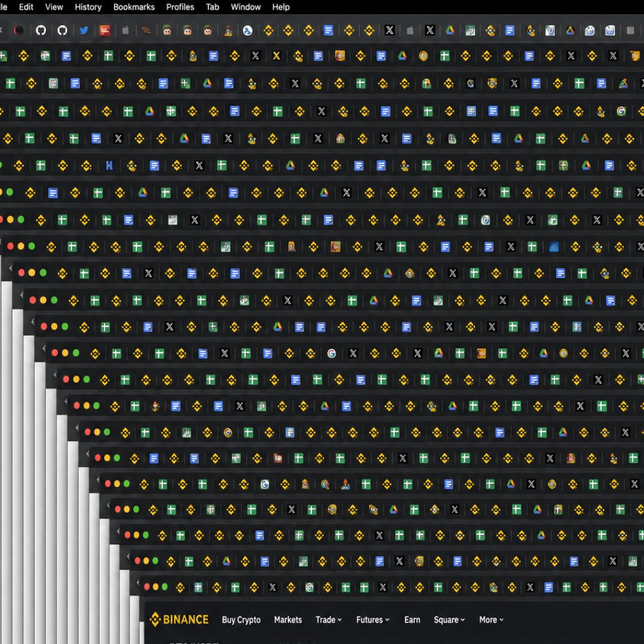Expand the More dropdown on Binance
Viewport: 644px width, 644px height.
pyautogui.click(x=491, y=620)
